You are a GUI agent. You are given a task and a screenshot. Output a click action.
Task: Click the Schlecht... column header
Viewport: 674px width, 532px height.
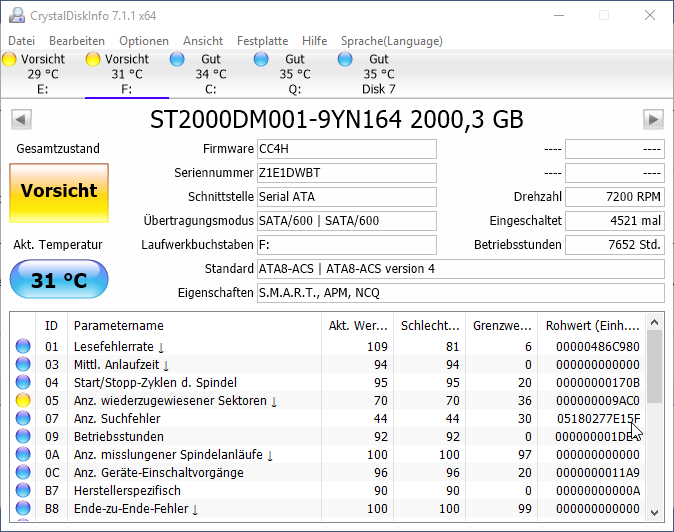430,326
